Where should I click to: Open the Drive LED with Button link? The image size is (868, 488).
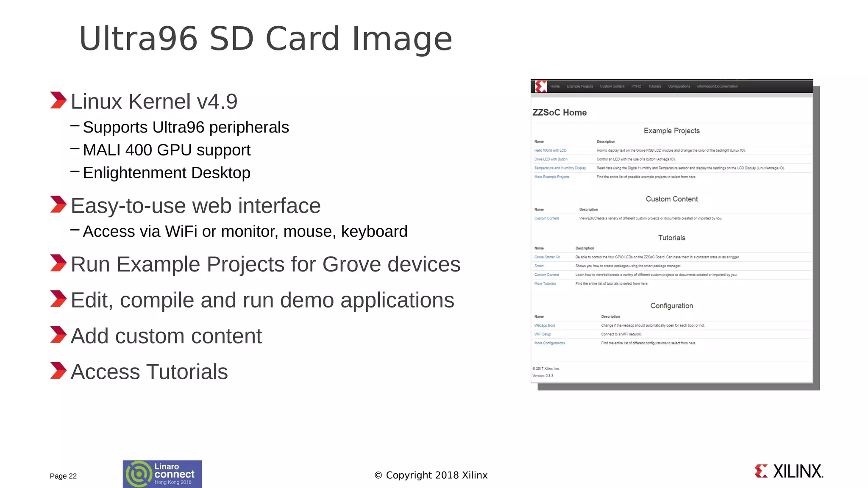pos(551,159)
